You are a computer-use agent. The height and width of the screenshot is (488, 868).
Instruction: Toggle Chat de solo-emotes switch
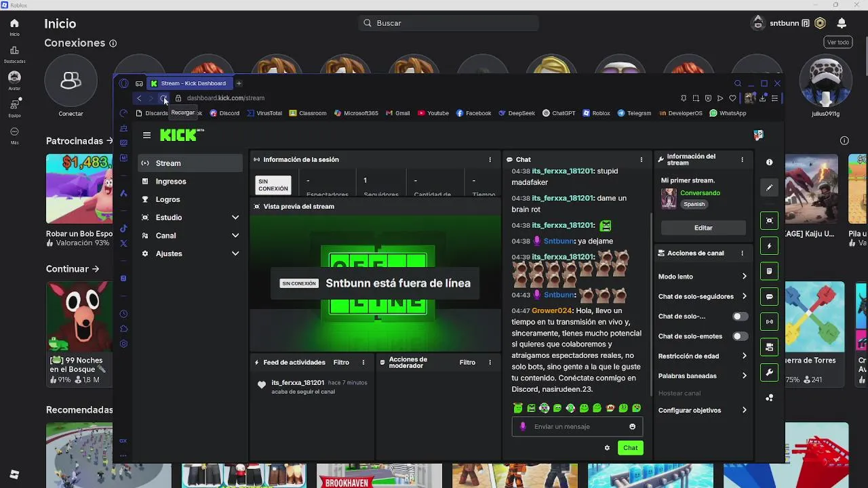[740, 336]
